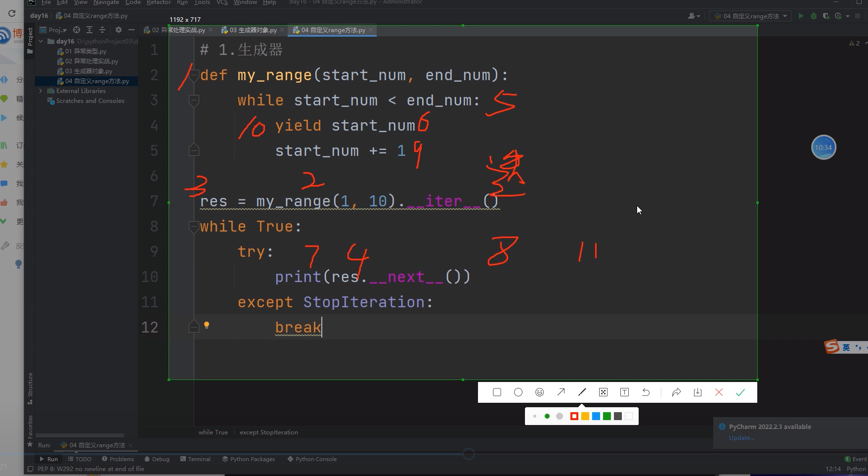Toggle tool windows quick access at status bar corner
The width and height of the screenshot is (868, 476).
click(30, 469)
